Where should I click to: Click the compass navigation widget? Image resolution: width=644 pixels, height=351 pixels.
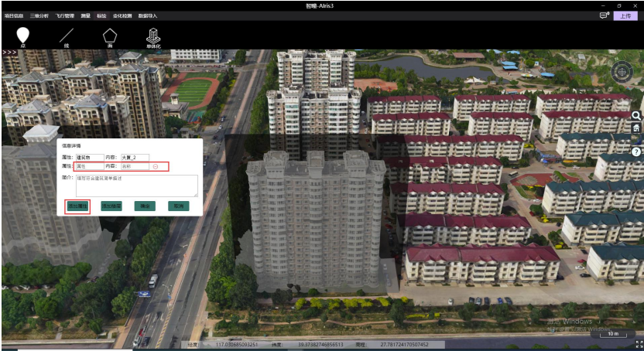click(x=622, y=72)
